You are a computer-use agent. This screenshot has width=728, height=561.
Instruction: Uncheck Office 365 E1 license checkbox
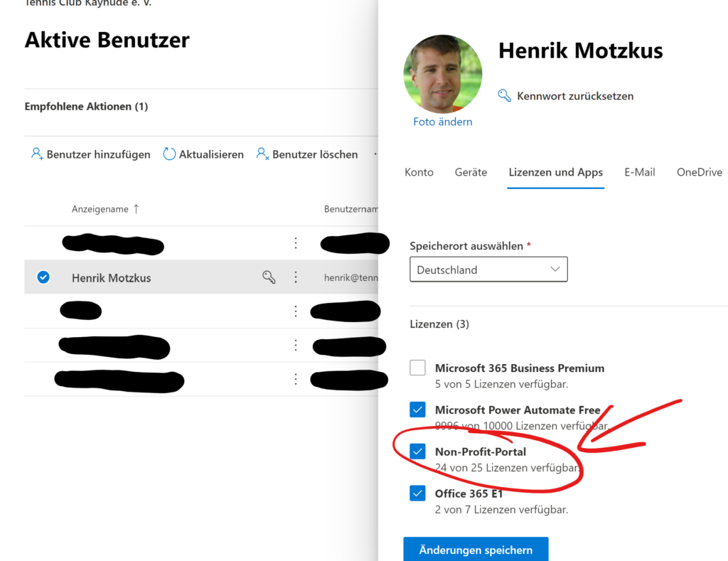pos(417,493)
